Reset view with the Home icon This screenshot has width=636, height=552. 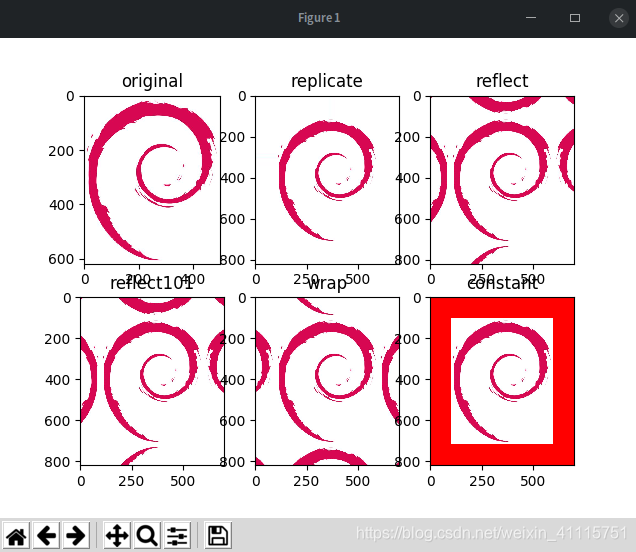[x=17, y=536]
